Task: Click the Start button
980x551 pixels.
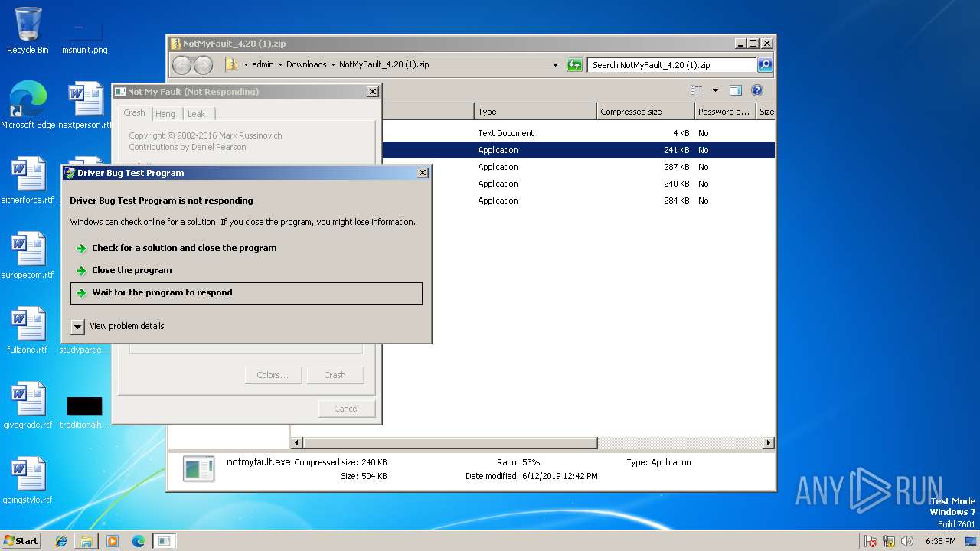Action: (21, 541)
